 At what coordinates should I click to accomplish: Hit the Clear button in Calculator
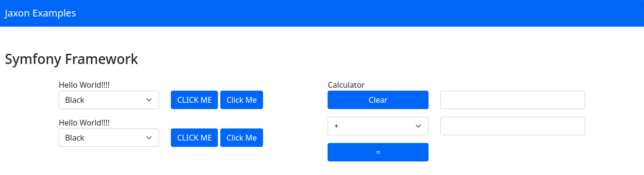[x=378, y=100]
